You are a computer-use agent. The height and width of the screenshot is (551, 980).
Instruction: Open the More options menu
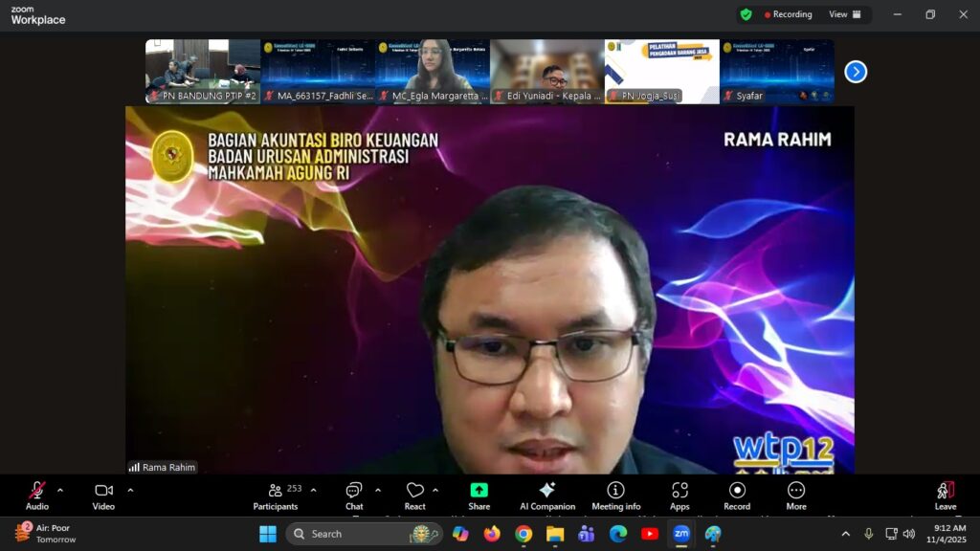(x=796, y=491)
